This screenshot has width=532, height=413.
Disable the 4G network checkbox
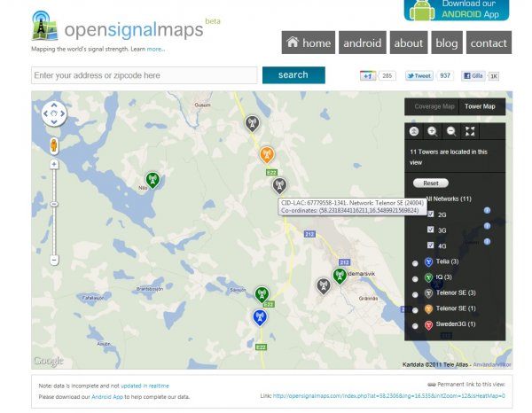click(431, 245)
